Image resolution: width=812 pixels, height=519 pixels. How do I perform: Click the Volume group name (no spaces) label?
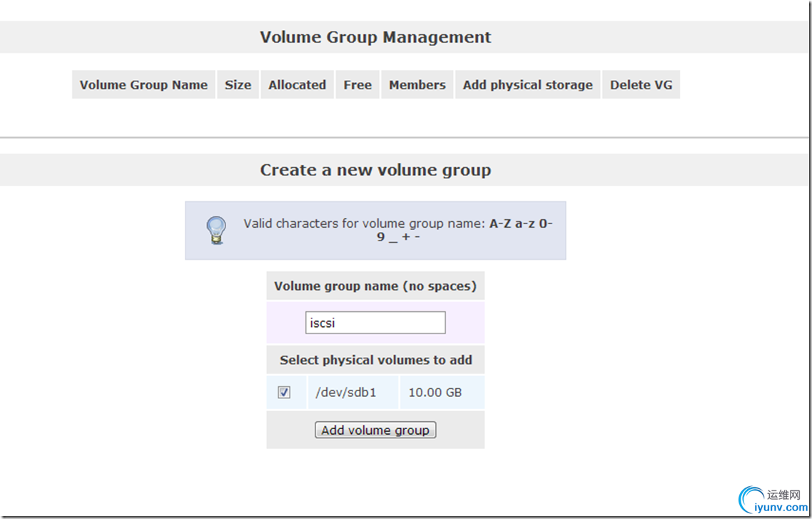point(375,286)
